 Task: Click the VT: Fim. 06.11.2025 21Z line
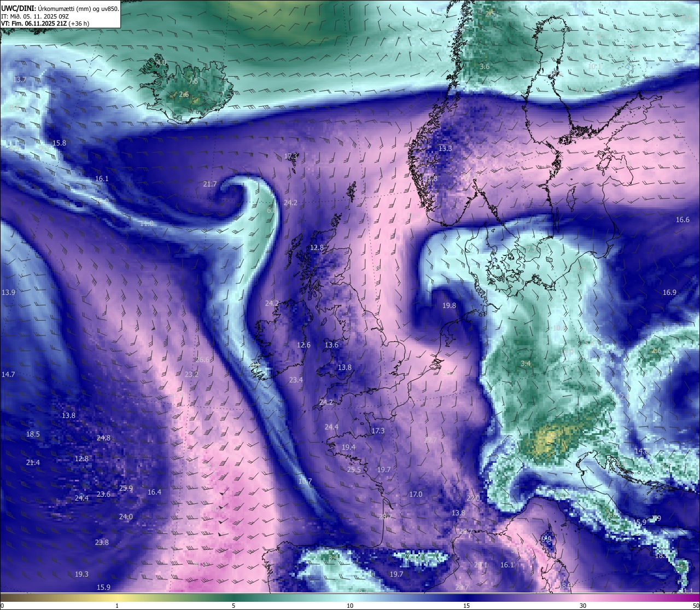45,24
